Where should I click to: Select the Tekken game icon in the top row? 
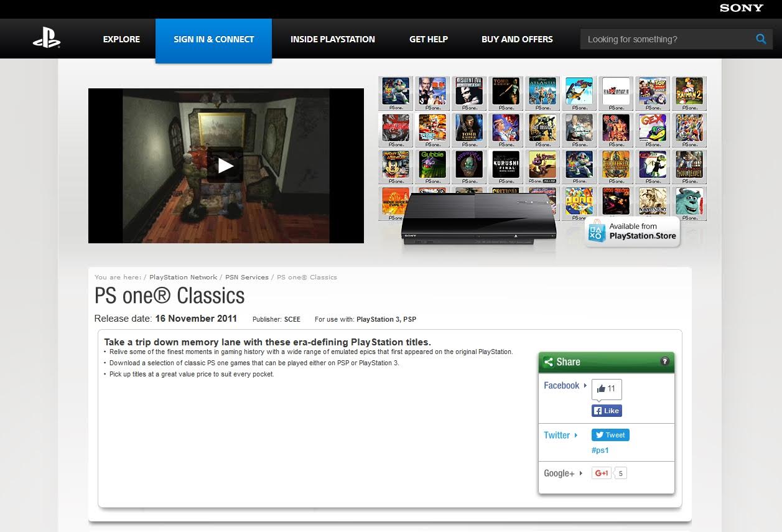432,93
